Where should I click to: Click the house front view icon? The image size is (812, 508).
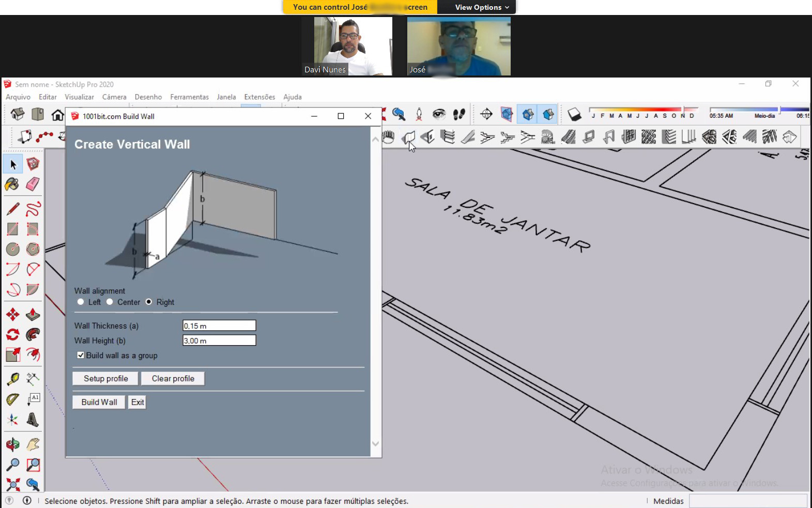(58, 115)
